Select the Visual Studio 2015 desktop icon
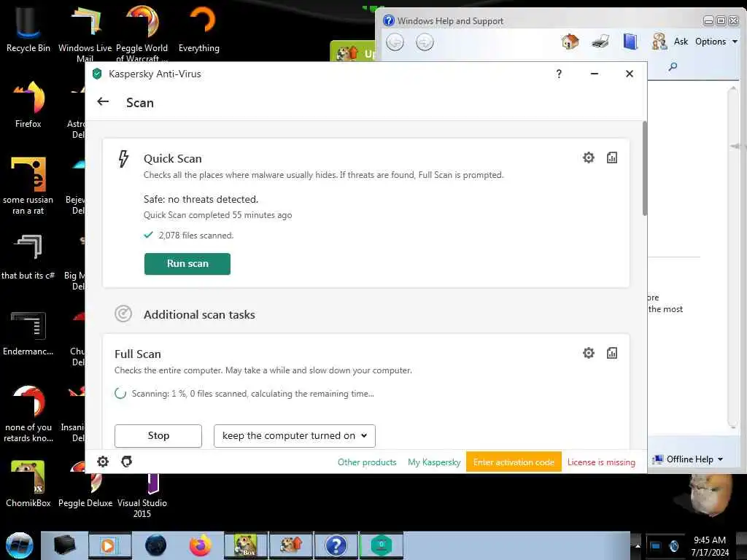Viewport: 747px width, 560px height. coord(142,495)
